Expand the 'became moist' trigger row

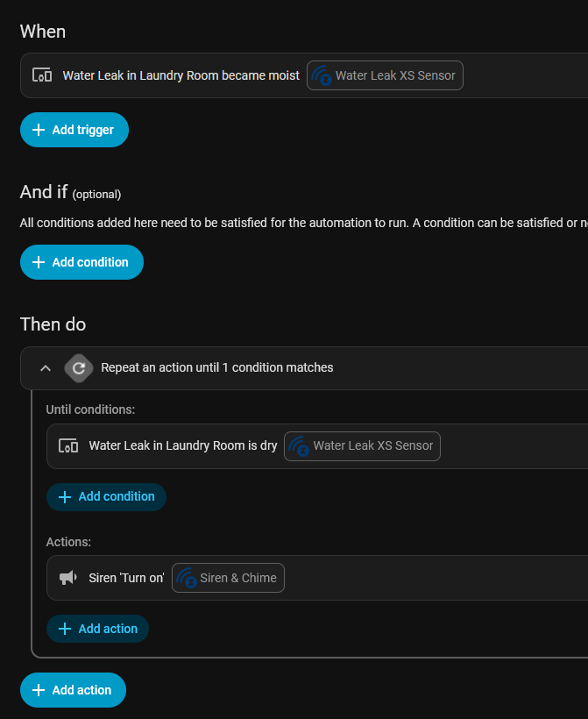pos(181,75)
